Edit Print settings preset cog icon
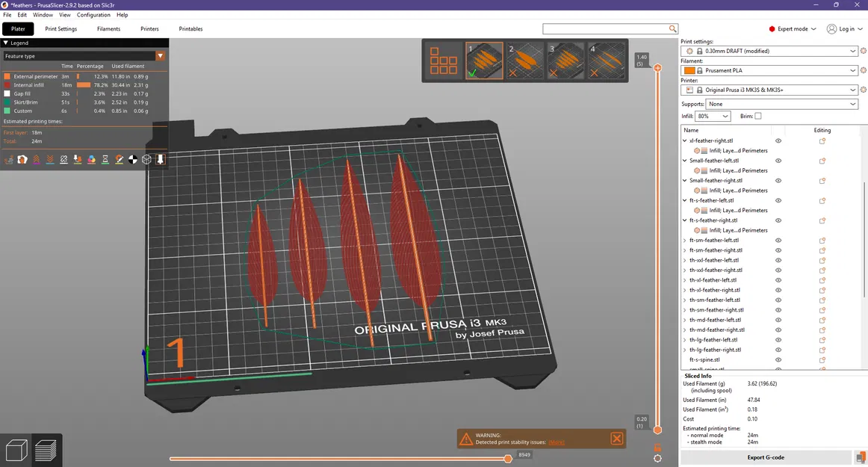The height and width of the screenshot is (467, 868). (x=863, y=51)
